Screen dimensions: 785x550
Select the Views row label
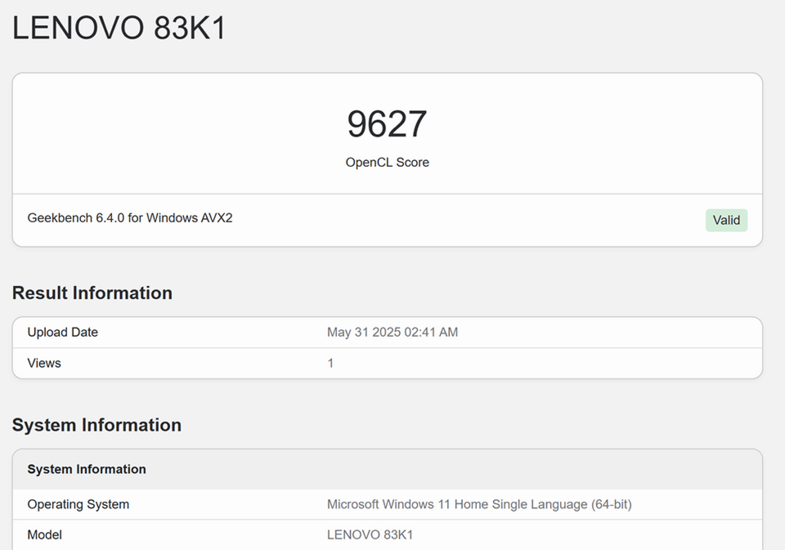pos(44,363)
